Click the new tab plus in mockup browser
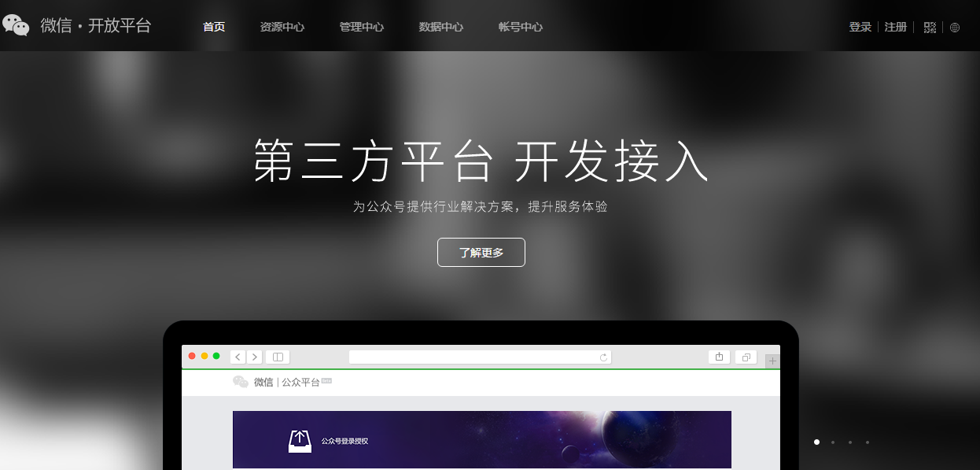This screenshot has width=980, height=470. (x=772, y=361)
